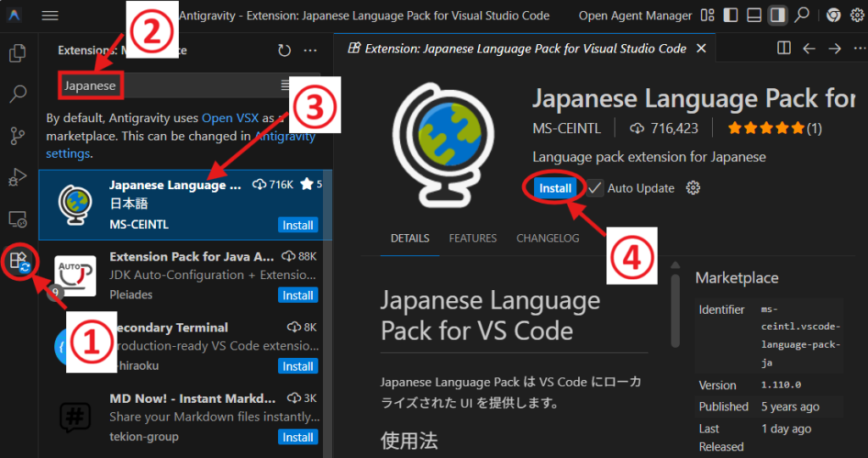Open extension manage gear beside Auto Update
This screenshot has height=458, width=868.
click(x=693, y=187)
